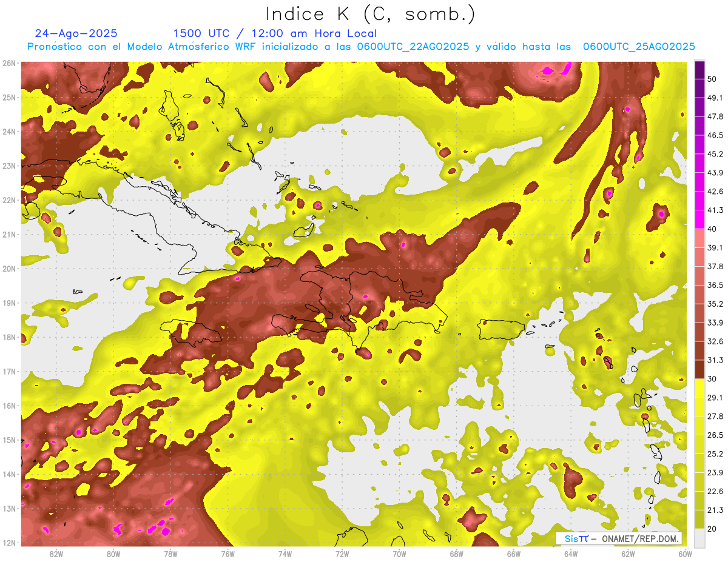The image size is (728, 562).
Task: Click the colorbar value "39.1"
Action: pos(715,247)
